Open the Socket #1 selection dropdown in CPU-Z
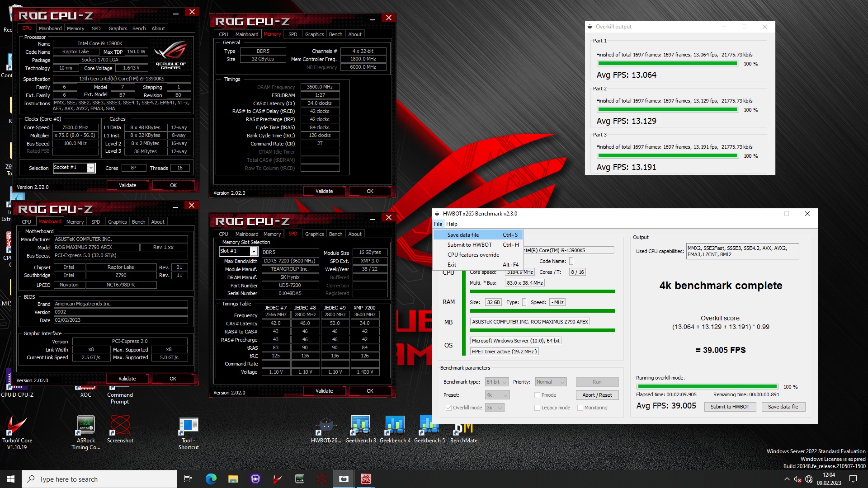This screenshot has width=868, height=488. click(74, 168)
